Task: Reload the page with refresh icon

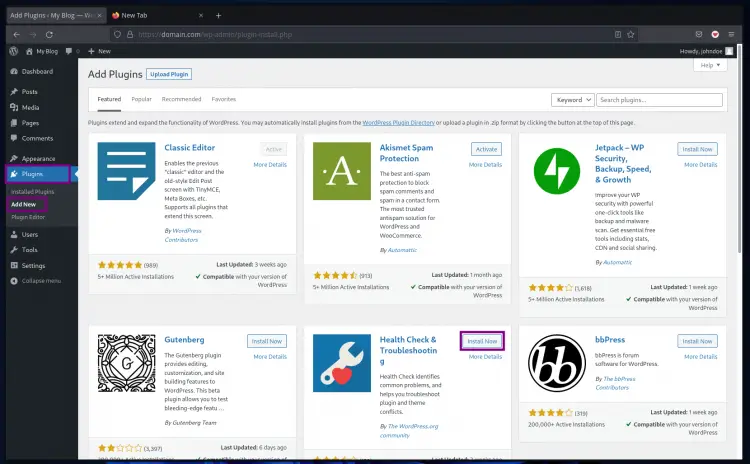Action: pos(49,34)
